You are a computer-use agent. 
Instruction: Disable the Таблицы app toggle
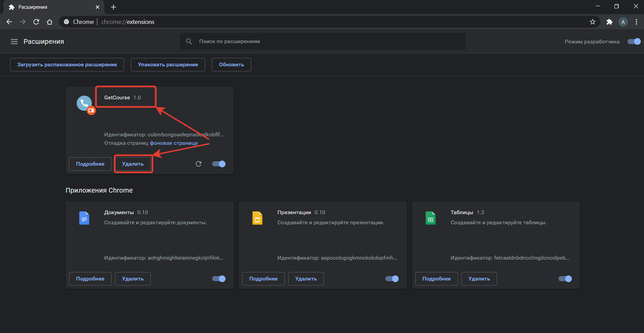pyautogui.click(x=566, y=279)
